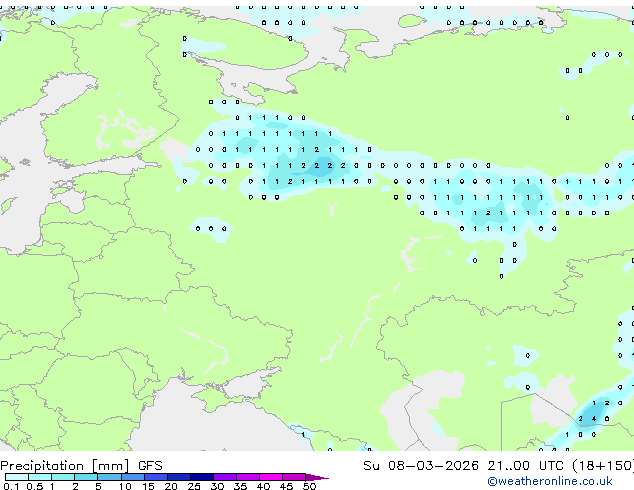Click the legend label '10'
Image resolution: width=634 pixels, height=490 pixels.
click(125, 486)
